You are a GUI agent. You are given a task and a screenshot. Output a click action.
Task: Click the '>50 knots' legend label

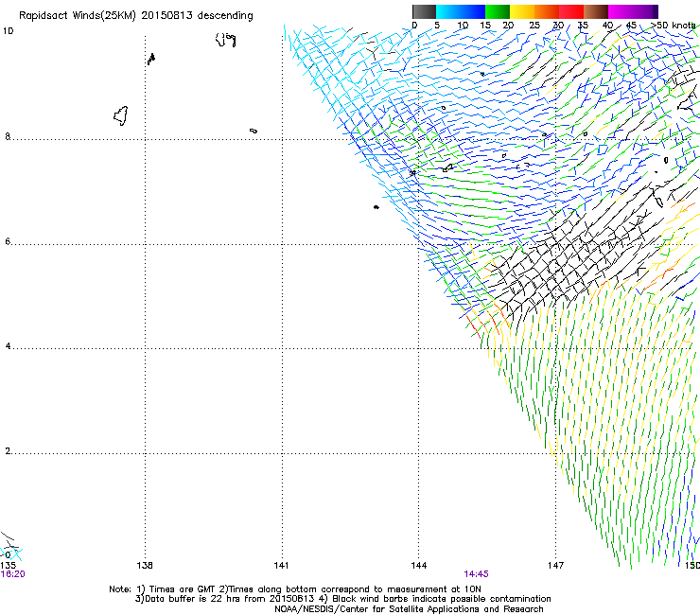click(x=674, y=25)
